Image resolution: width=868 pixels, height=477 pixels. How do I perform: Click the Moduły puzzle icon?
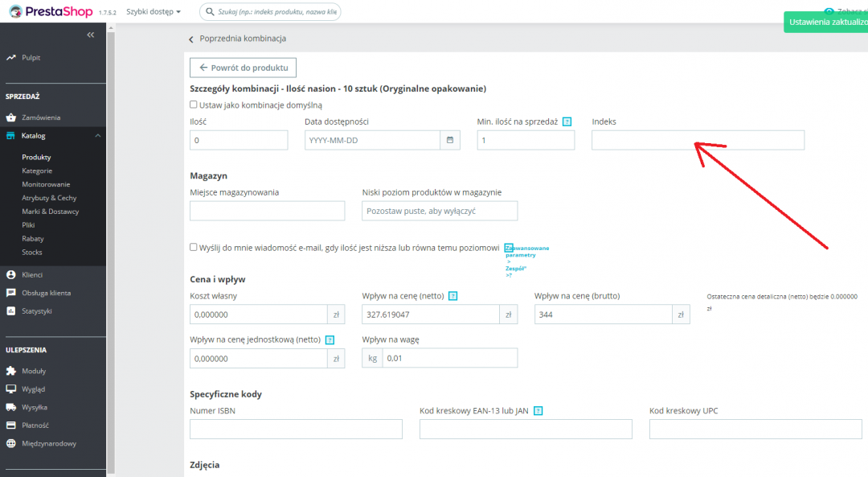tap(11, 372)
